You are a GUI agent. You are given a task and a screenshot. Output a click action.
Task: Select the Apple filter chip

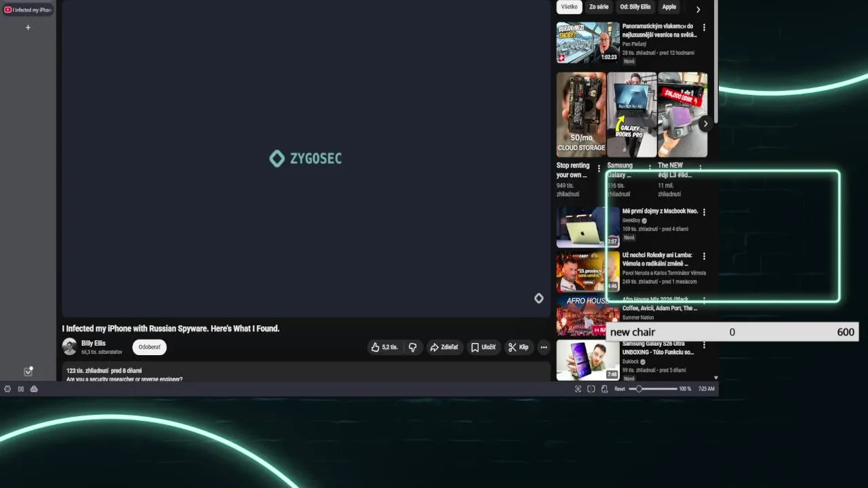669,7
